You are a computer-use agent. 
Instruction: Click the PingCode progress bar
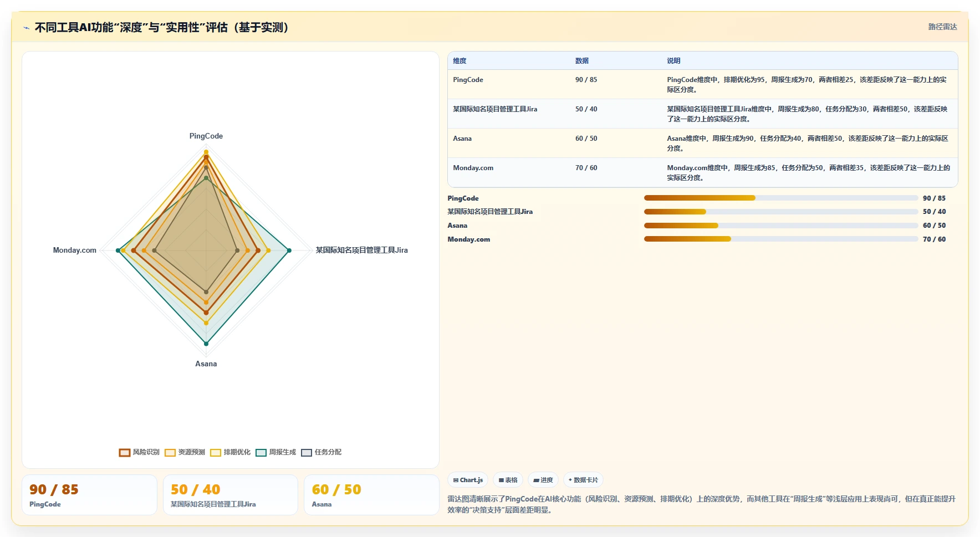pyautogui.click(x=781, y=198)
